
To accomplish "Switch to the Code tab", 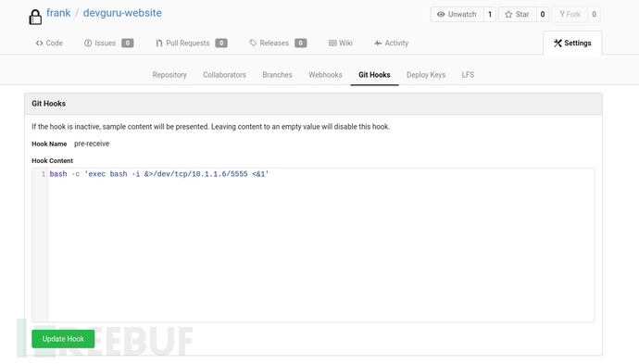I will [x=49, y=44].
